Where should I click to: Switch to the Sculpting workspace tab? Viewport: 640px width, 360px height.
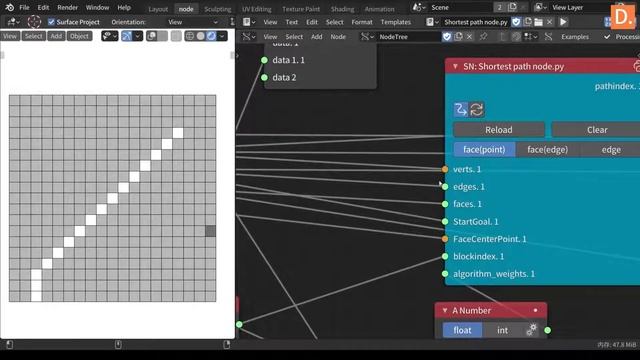[x=218, y=9]
